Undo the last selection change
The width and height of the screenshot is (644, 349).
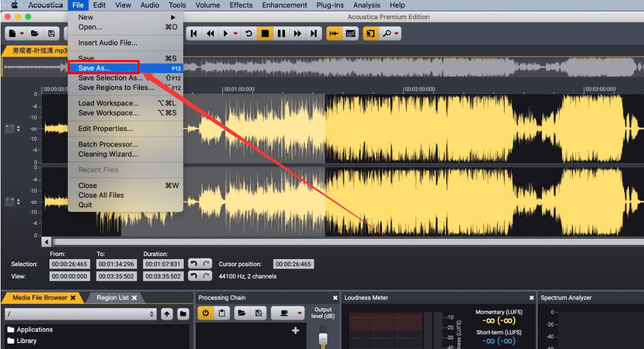click(194, 264)
